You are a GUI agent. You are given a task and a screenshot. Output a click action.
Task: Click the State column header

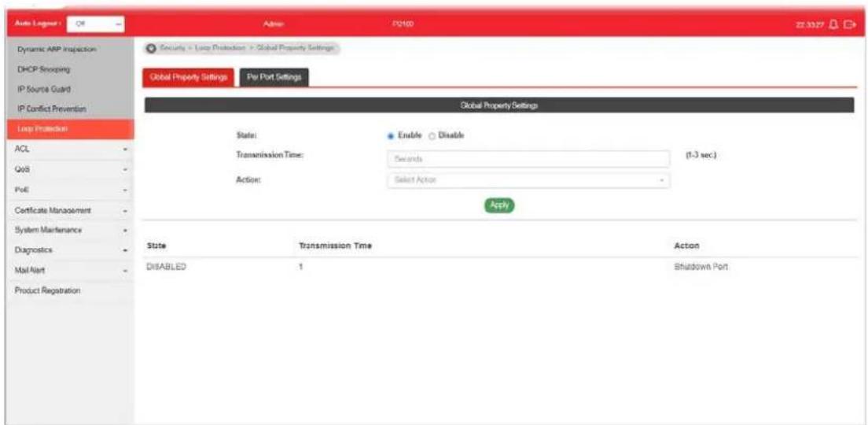[156, 245]
